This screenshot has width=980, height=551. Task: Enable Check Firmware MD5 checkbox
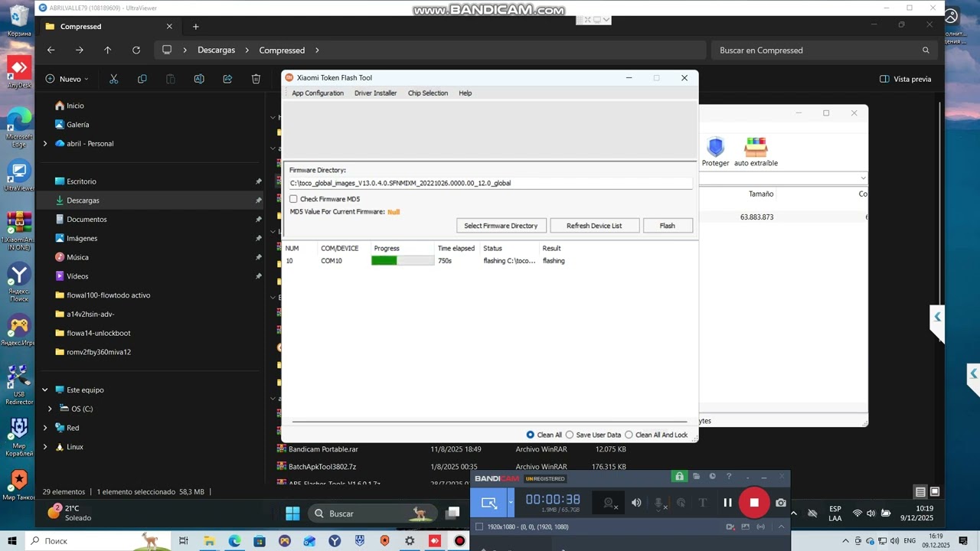click(293, 199)
